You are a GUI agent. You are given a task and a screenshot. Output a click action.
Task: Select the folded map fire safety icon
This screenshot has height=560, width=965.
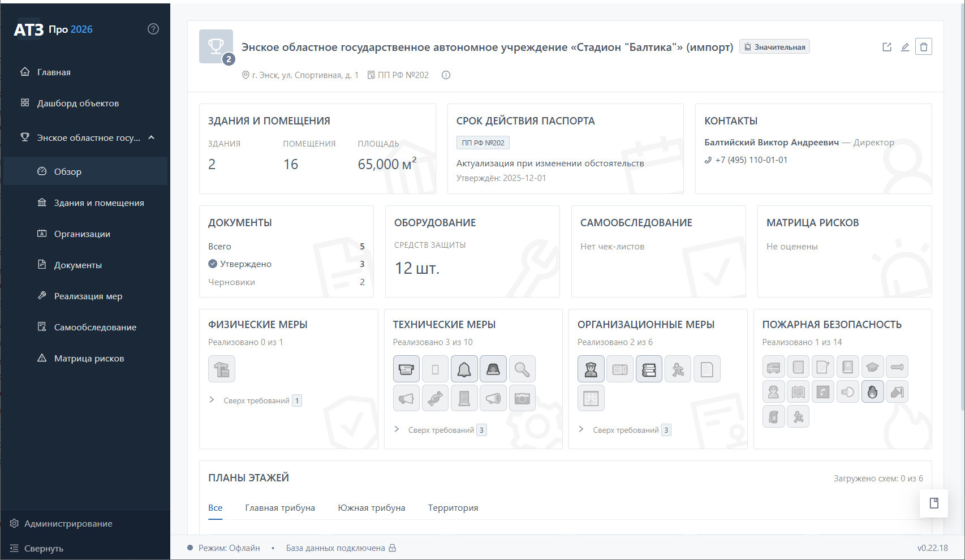point(798,391)
